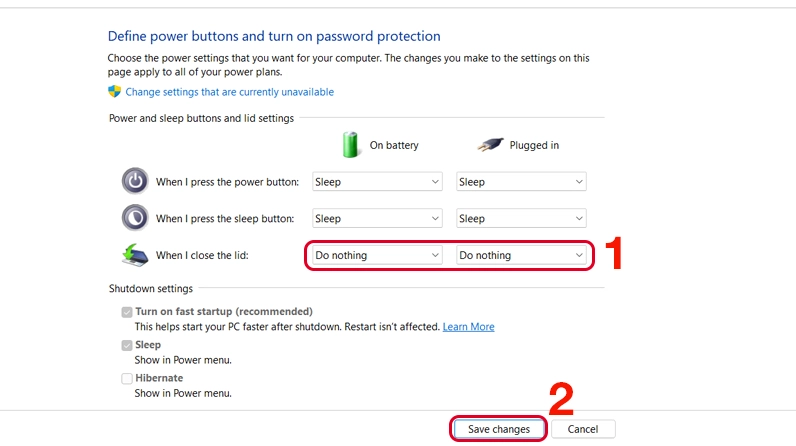Viewport: 796px width, 446px height.
Task: Toggle Turn on fast startup checkbox
Action: pyautogui.click(x=127, y=312)
